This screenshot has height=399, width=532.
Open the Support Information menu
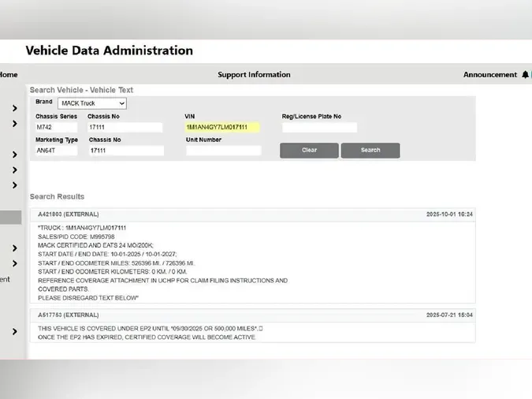pos(254,75)
